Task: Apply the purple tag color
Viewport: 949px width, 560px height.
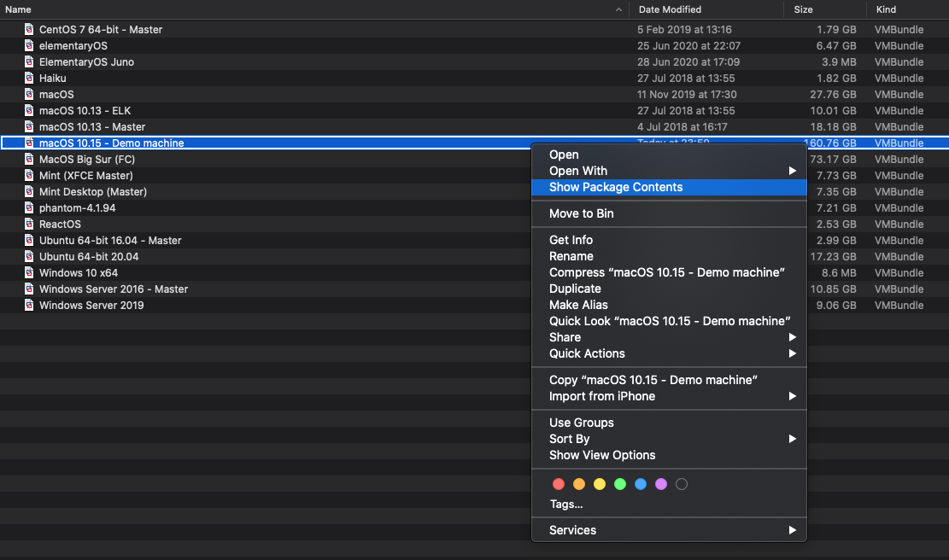Action: coord(661,484)
